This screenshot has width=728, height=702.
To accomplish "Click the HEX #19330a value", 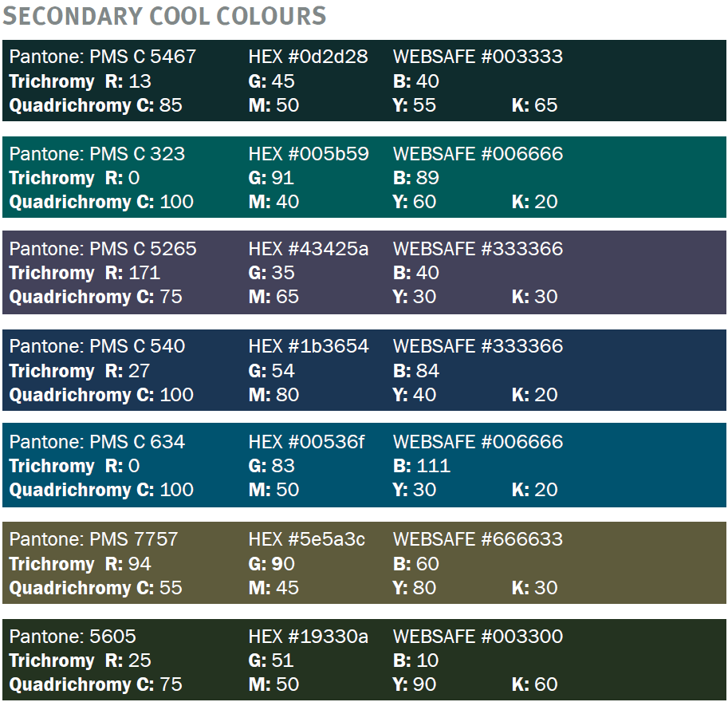I will click(x=309, y=637).
